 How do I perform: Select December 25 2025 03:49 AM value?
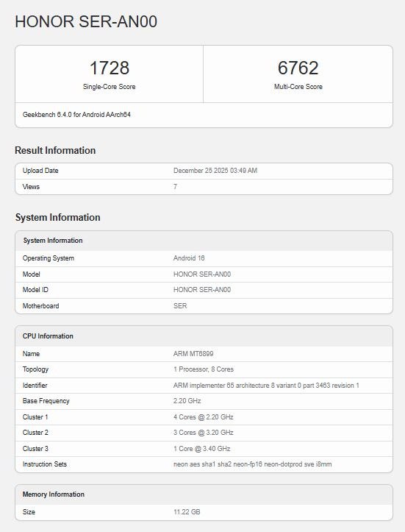click(215, 171)
